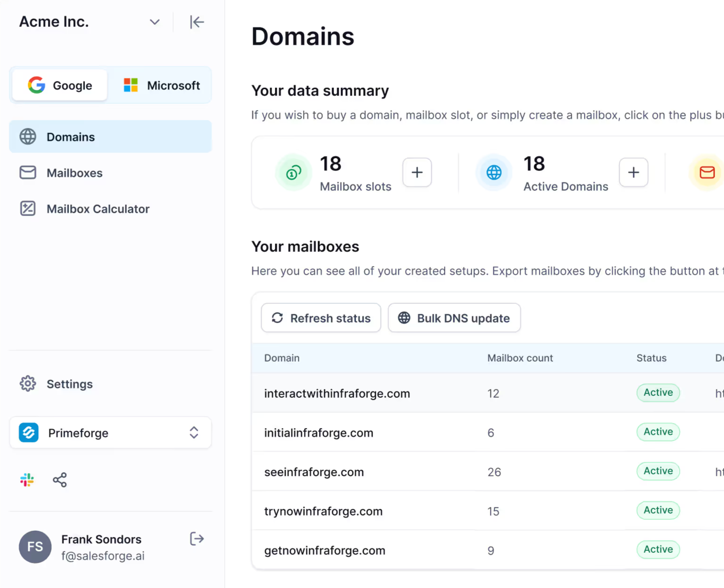Click the Primeforge logo icon
Image resolution: width=724 pixels, height=588 pixels.
point(29,433)
